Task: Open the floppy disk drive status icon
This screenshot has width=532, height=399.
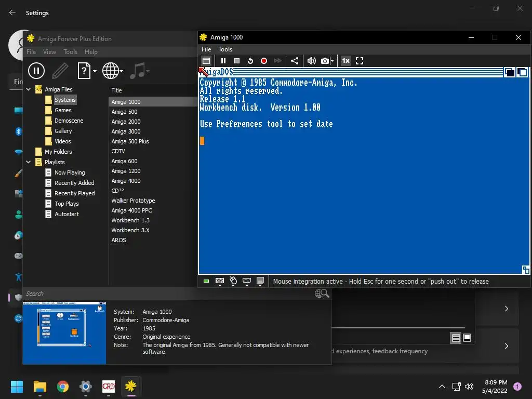Action: [260, 281]
